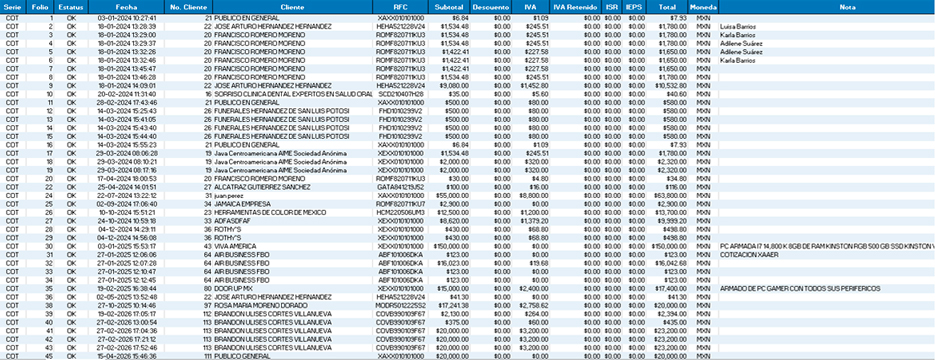Click the VIVA AMERICA client cell

coord(292,246)
